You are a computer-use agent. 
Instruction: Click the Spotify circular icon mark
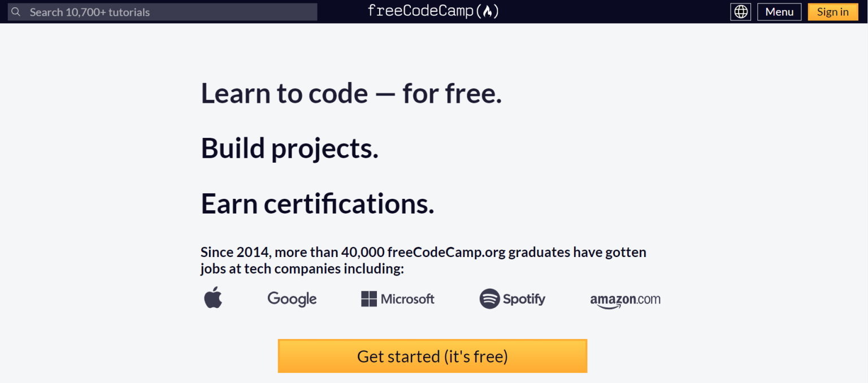(x=489, y=298)
